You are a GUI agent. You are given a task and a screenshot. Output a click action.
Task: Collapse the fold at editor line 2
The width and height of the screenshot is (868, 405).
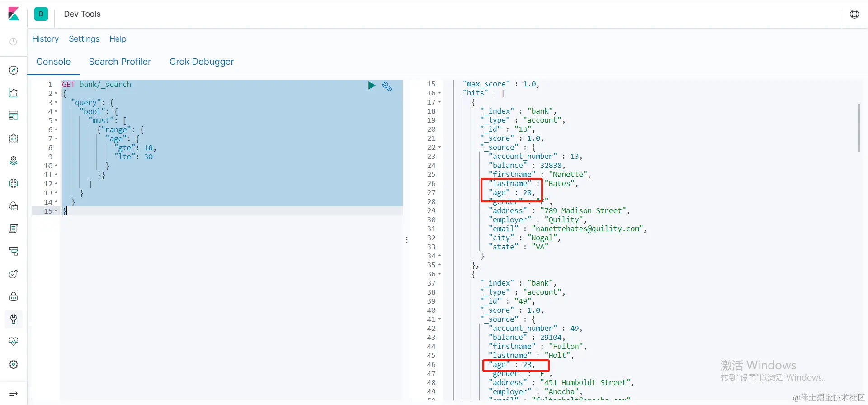click(x=56, y=94)
